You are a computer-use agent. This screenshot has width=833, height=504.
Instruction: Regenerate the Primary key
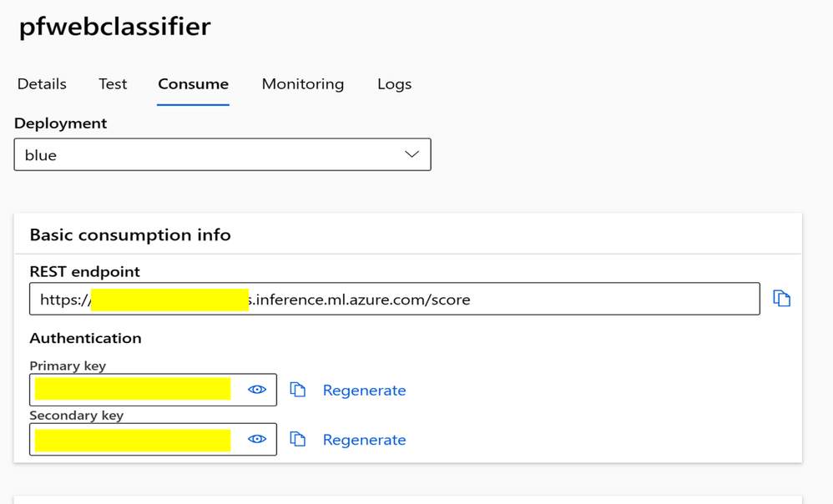[x=364, y=391]
